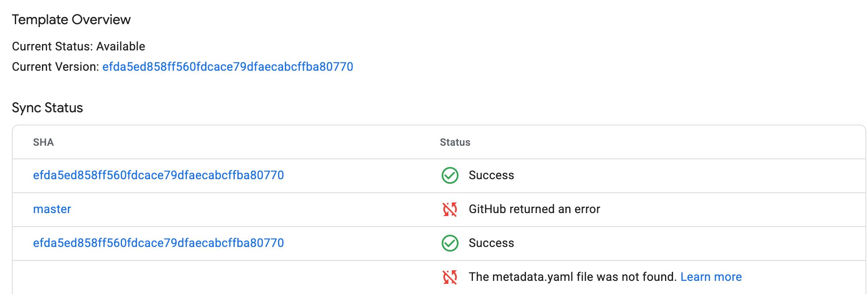This screenshot has height=294, width=868.
Task: Click the green success checkmark above master row
Action: pos(450,175)
